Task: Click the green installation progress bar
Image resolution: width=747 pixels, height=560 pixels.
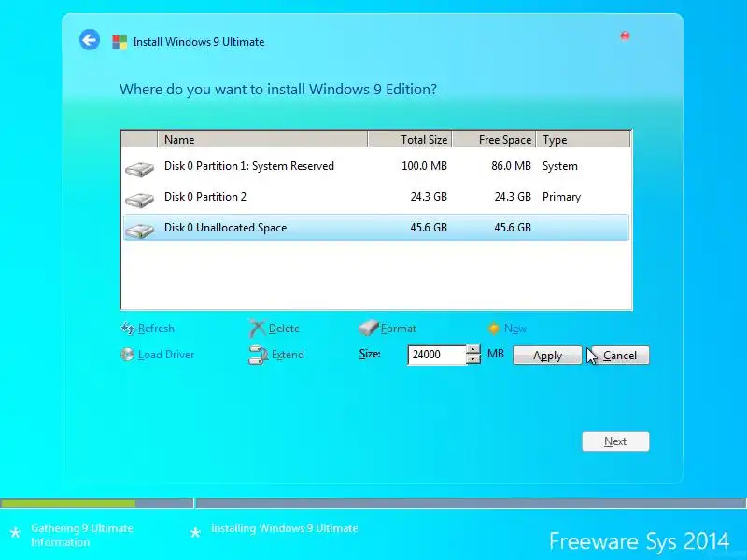Action: 68,503
